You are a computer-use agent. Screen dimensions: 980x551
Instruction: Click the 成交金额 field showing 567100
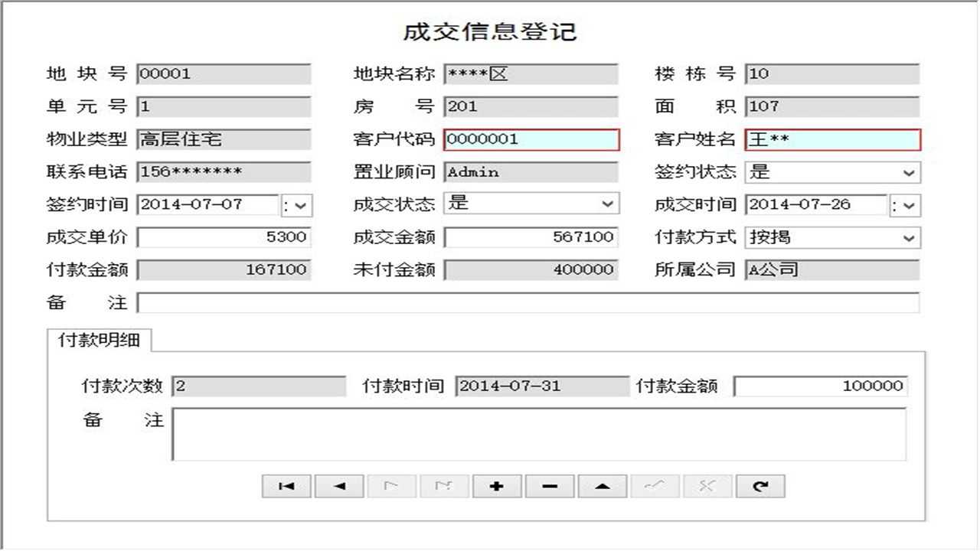(x=531, y=237)
